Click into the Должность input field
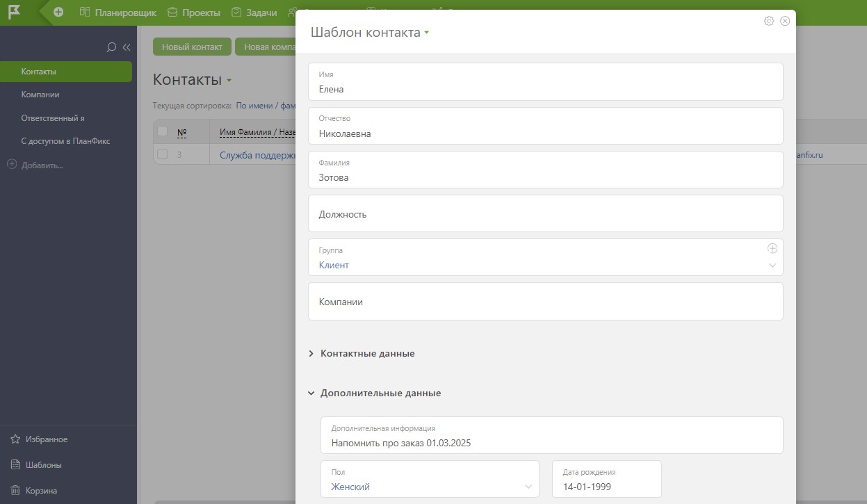This screenshot has width=867, height=504. coord(545,213)
